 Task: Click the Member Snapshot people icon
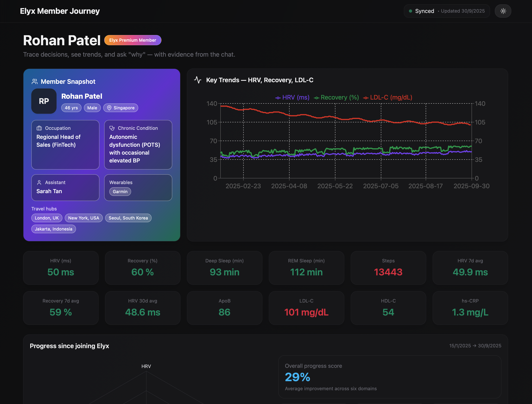coord(35,81)
